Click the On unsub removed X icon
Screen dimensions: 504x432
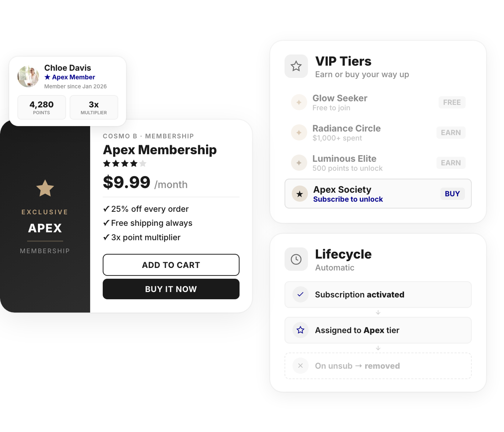(x=300, y=366)
